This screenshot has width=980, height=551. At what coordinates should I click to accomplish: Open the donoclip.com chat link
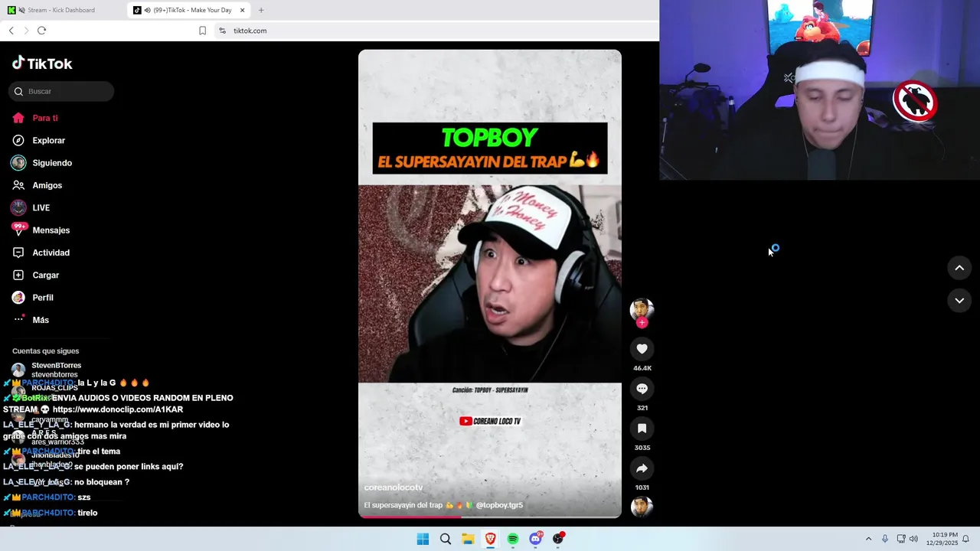[118, 409]
